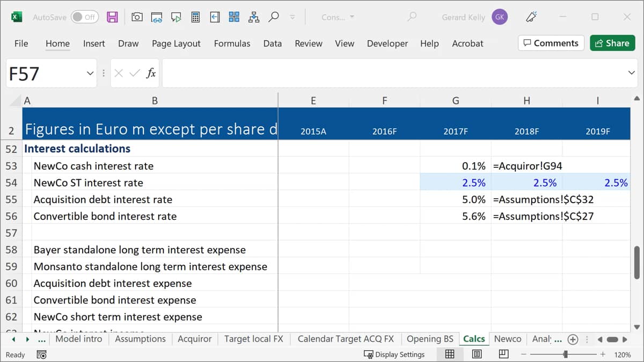The height and width of the screenshot is (362, 644).
Task: Switch to Normal view
Action: click(x=450, y=354)
